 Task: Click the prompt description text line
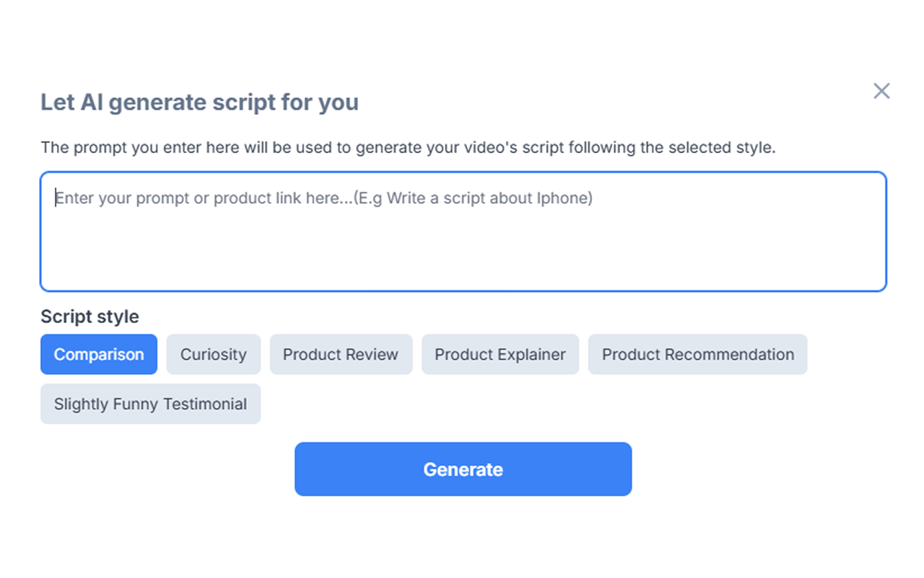point(408,148)
